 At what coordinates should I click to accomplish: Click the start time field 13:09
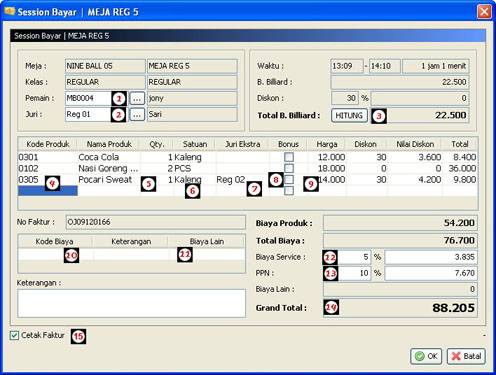click(x=347, y=66)
